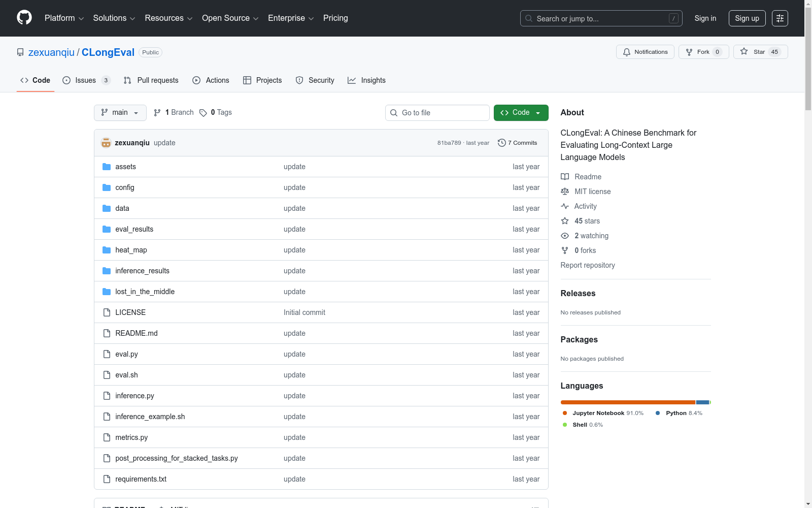Open the global navigation settings icon button
The height and width of the screenshot is (508, 812).
click(780, 18)
